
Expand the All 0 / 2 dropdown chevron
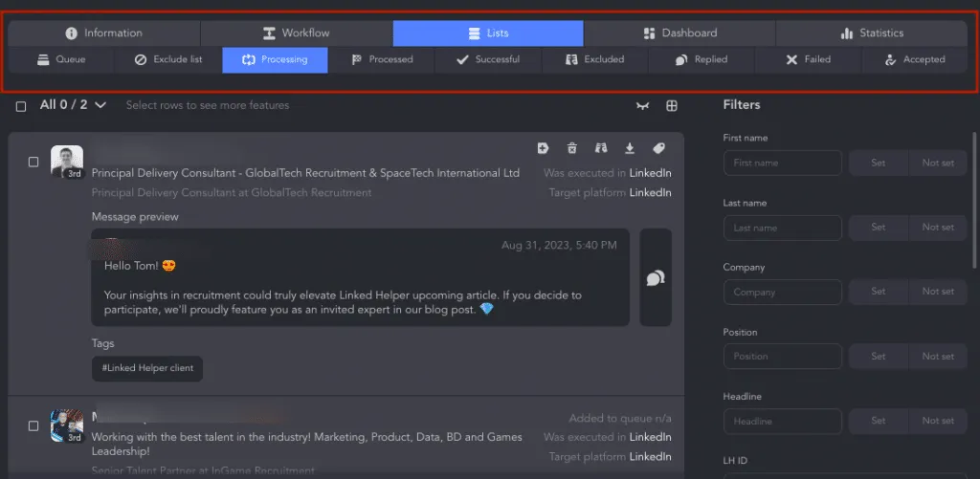pos(100,105)
